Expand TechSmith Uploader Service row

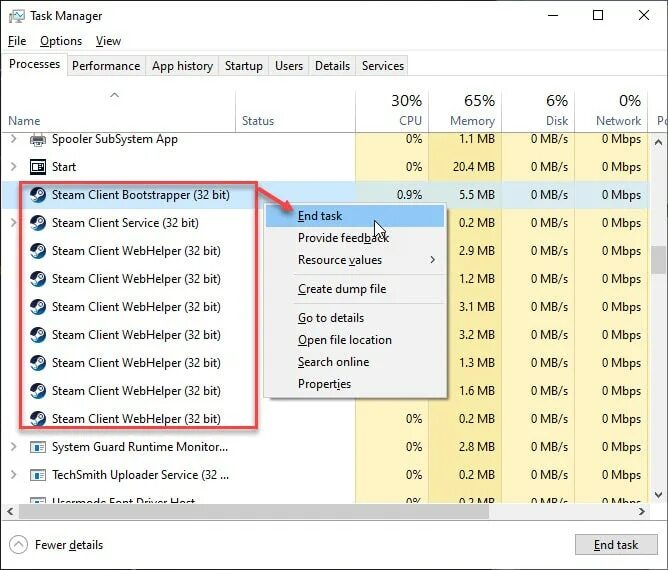[x=13, y=475]
